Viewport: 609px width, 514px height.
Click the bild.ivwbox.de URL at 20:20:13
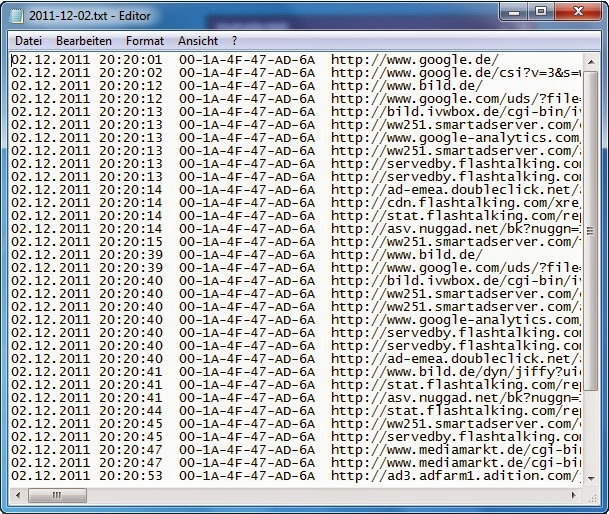[456, 112]
